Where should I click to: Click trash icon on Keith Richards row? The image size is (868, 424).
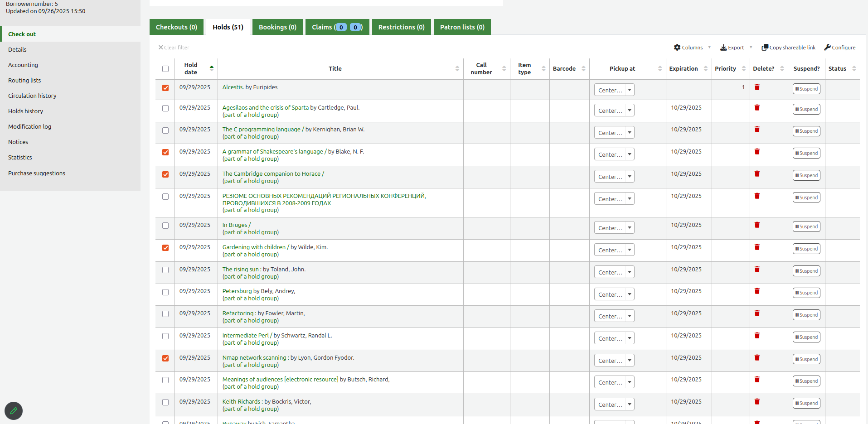pos(757,402)
